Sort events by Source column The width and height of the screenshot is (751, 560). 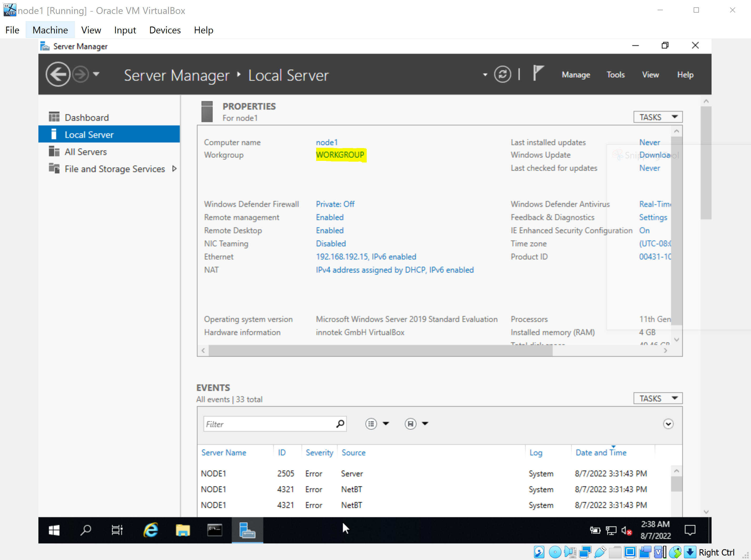[354, 452]
